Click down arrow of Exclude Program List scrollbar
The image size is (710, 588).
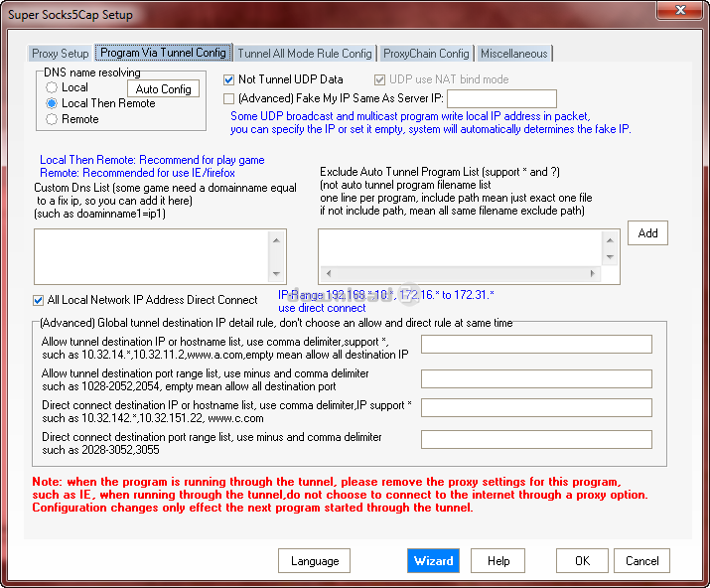(610, 257)
